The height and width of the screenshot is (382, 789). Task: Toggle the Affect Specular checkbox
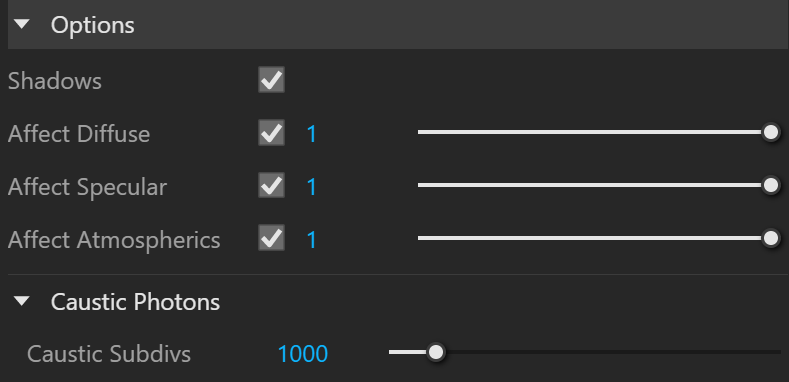(271, 186)
